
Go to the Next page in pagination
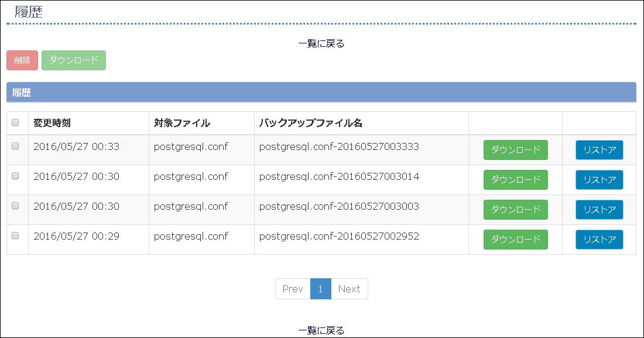349,289
